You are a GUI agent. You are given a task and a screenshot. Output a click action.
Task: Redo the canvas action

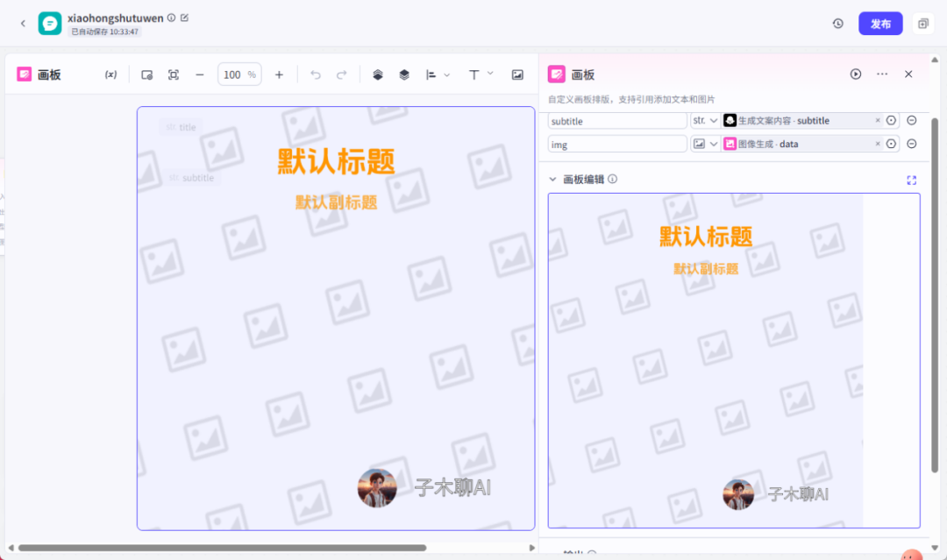[x=342, y=74]
